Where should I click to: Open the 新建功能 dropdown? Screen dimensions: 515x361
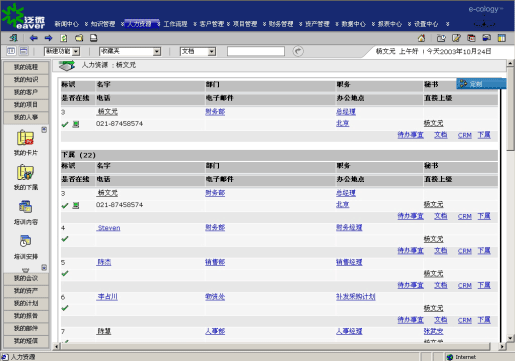[62, 51]
